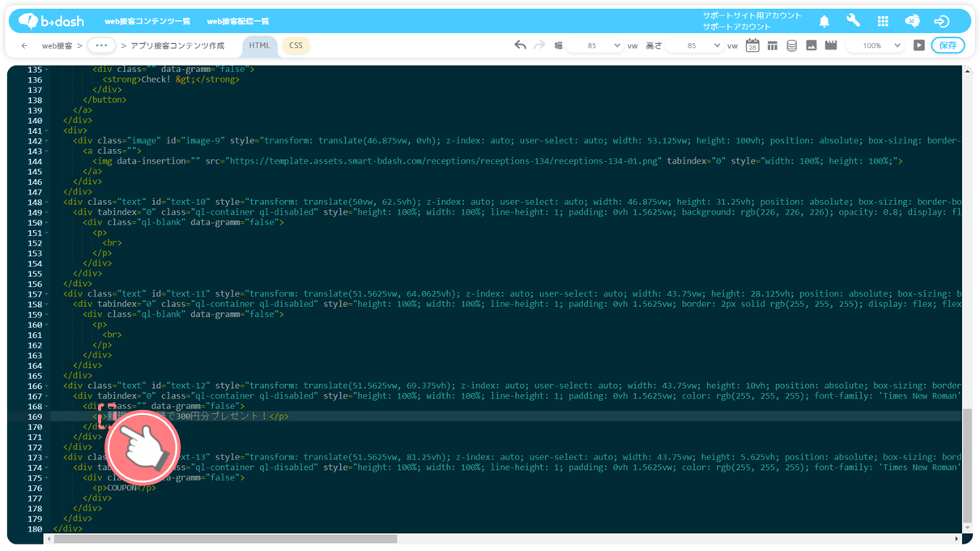Click the scroll up arrow

(x=967, y=71)
